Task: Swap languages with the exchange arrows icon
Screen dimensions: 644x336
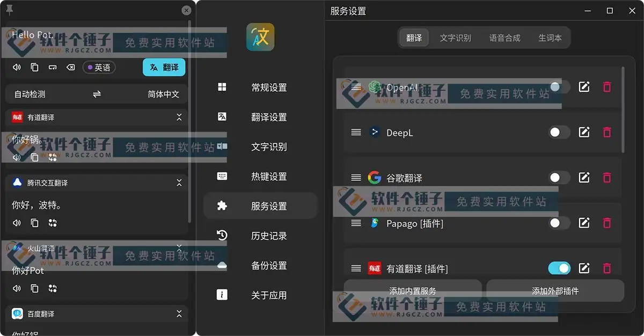Action: pos(97,93)
